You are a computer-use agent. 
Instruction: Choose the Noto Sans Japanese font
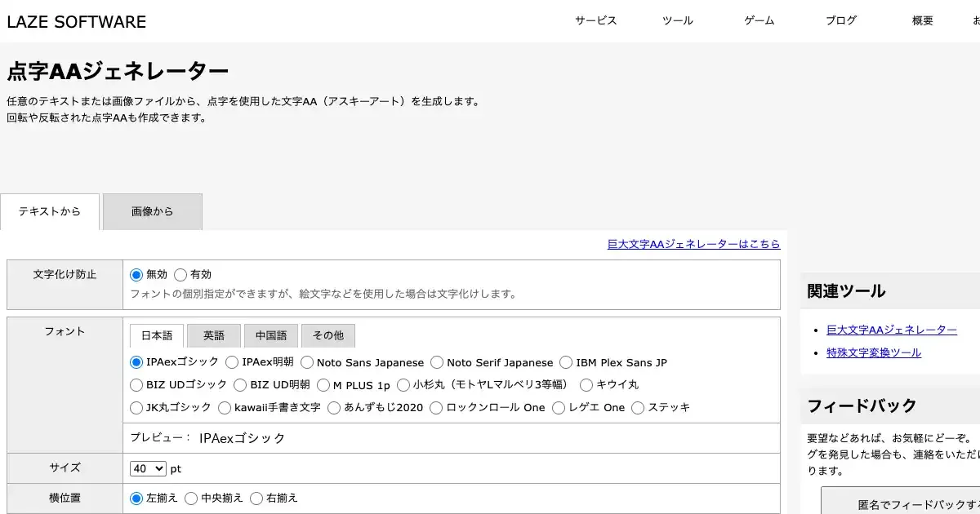(x=307, y=362)
